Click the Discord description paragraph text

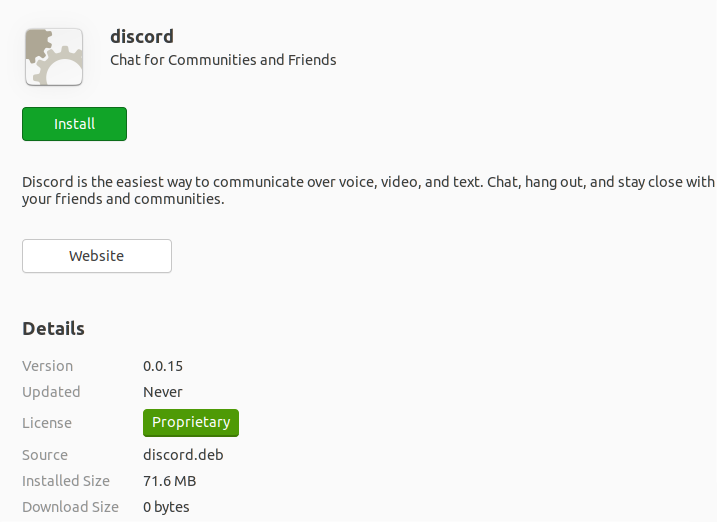coord(368,190)
